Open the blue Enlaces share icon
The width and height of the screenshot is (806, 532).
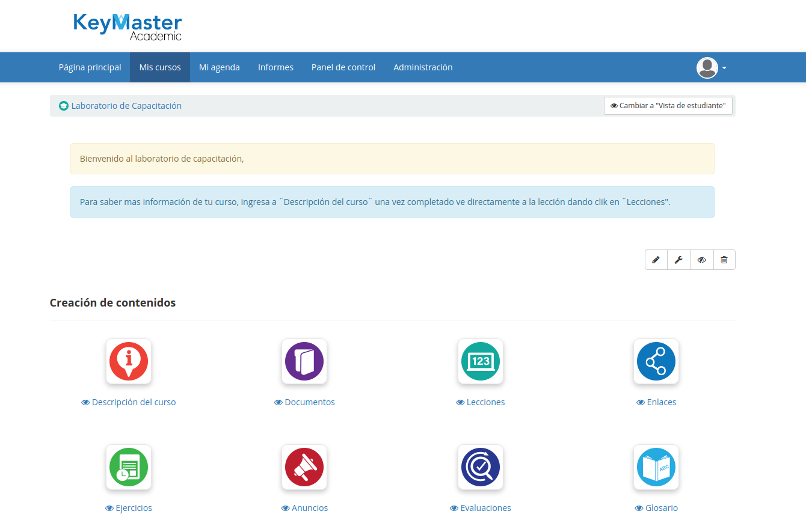pyautogui.click(x=656, y=361)
